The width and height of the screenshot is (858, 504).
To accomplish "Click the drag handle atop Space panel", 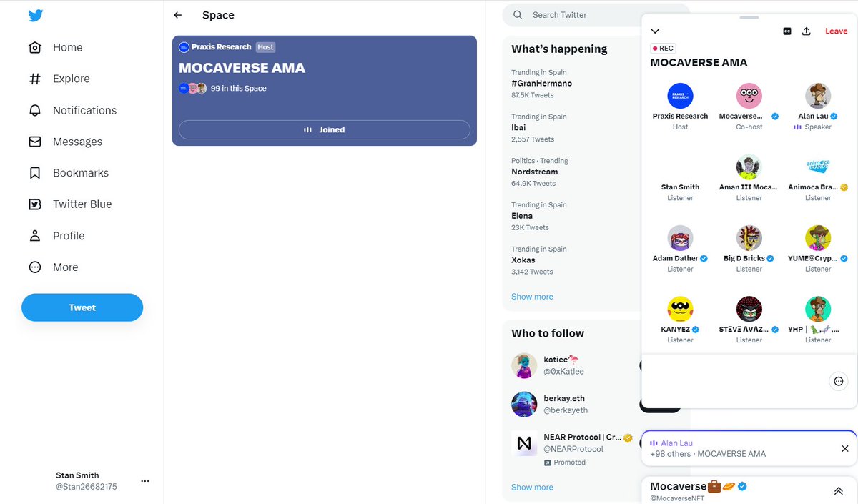I will pyautogui.click(x=749, y=17).
